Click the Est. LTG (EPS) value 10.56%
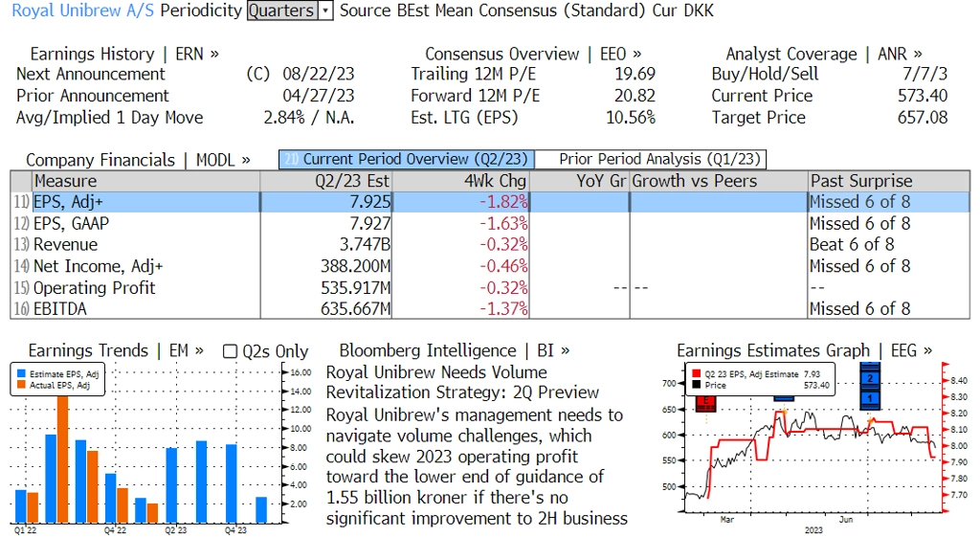This screenshot has height=537, width=980. [631, 118]
